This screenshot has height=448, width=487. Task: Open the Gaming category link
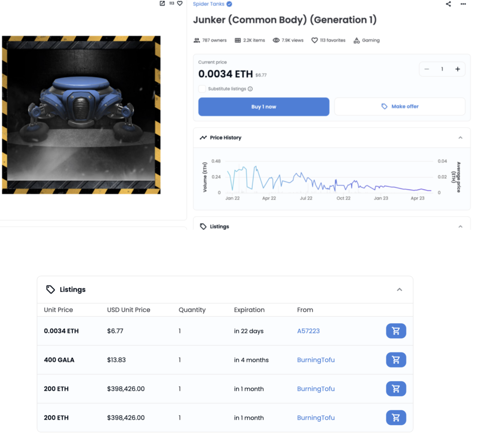(371, 40)
